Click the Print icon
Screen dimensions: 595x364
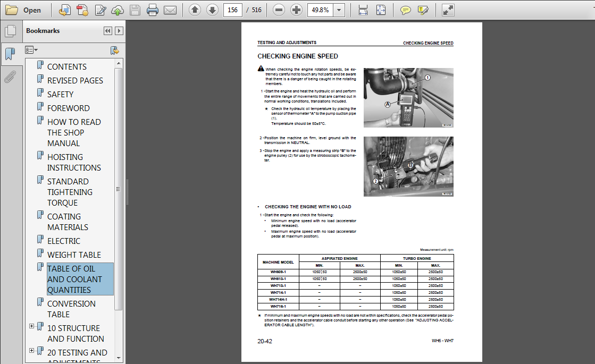[x=152, y=10]
